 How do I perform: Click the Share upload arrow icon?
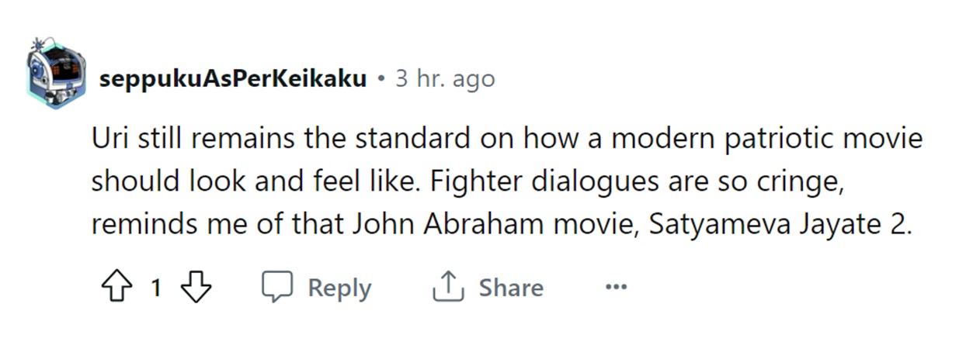[x=448, y=288]
